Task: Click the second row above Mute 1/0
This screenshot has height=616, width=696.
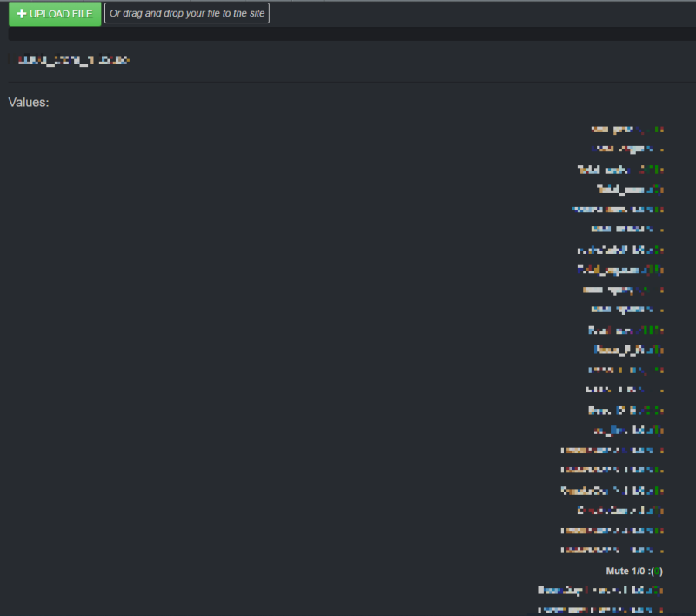Action: tap(612, 531)
